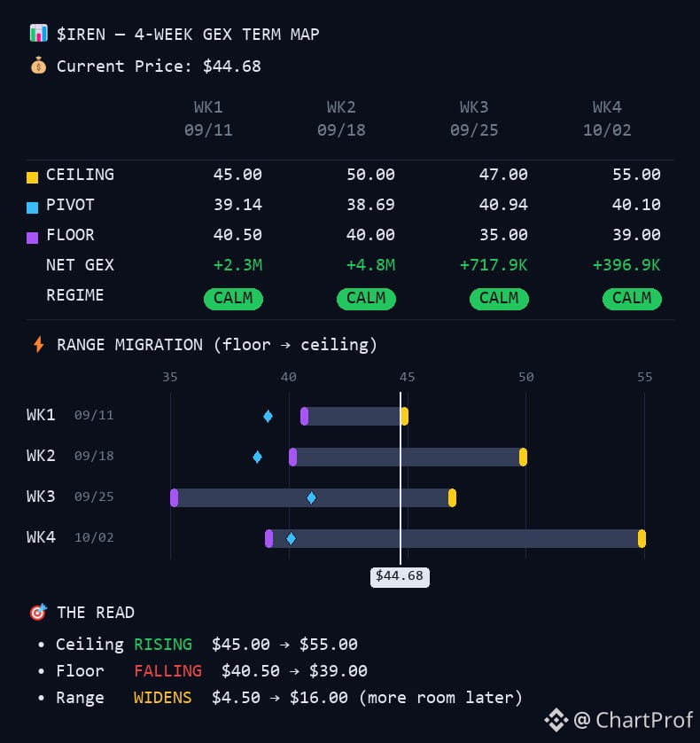Click the $44.68 current price label

[400, 576]
